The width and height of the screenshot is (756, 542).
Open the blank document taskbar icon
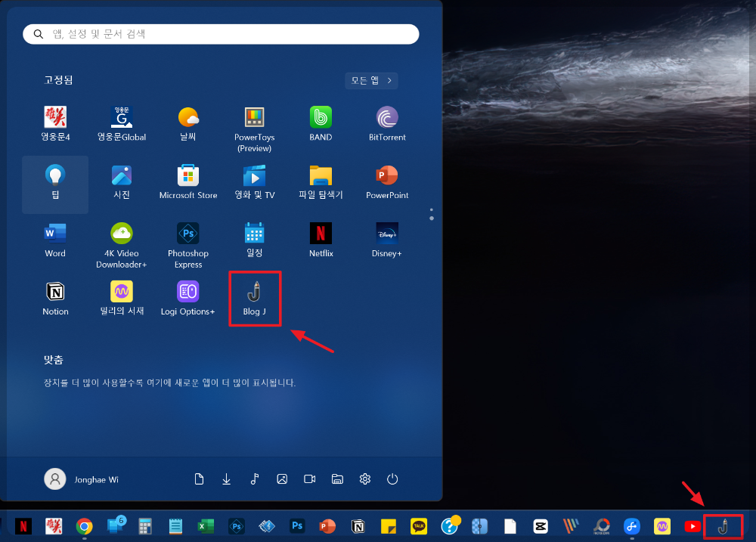pos(510,526)
